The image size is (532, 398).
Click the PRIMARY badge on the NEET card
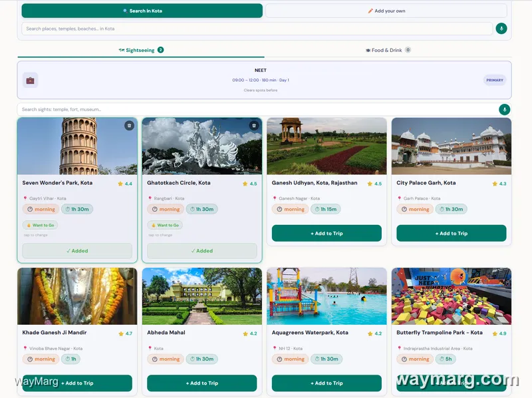[495, 80]
